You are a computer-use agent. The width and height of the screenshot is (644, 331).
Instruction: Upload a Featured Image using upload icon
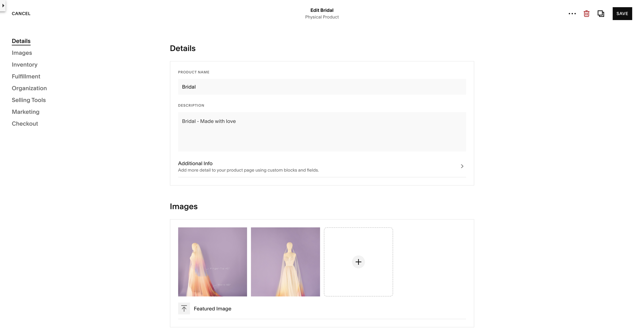pos(184,308)
